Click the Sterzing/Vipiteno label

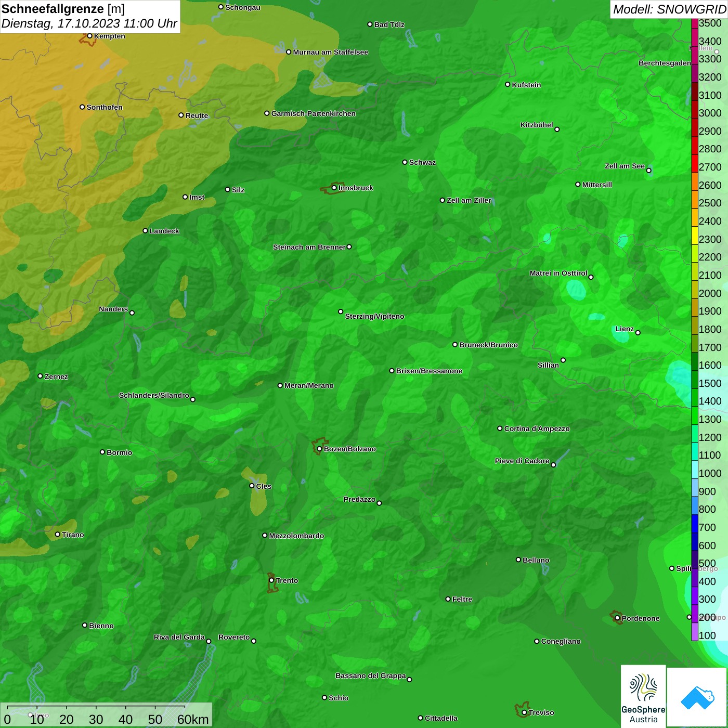click(x=375, y=316)
